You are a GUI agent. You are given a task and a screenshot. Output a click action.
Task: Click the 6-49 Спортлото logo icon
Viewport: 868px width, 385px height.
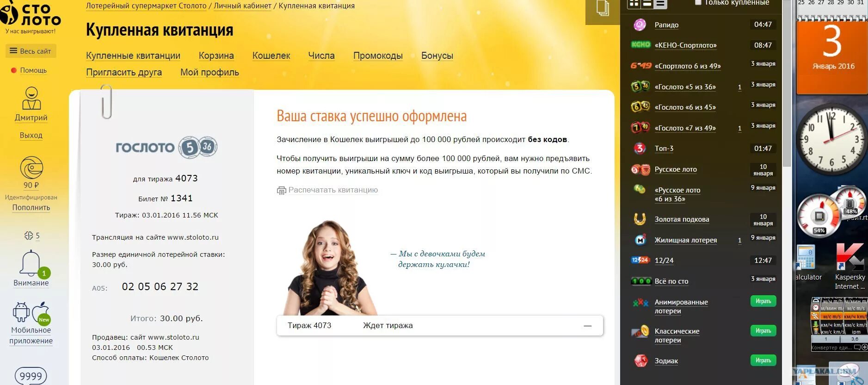tap(641, 66)
